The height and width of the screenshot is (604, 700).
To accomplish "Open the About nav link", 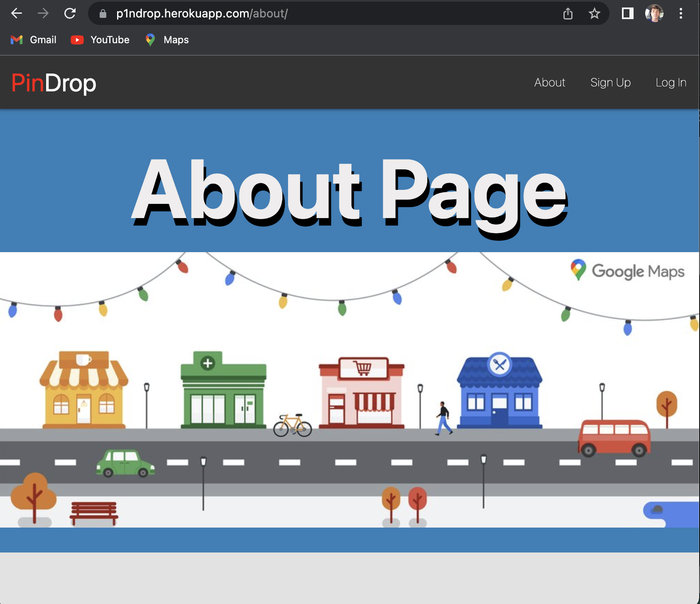I will [550, 83].
